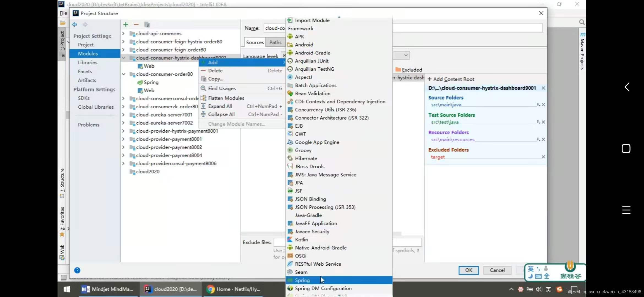
Task: Expand cloud-provider-payment8001 module node
Action: [x=123, y=139]
